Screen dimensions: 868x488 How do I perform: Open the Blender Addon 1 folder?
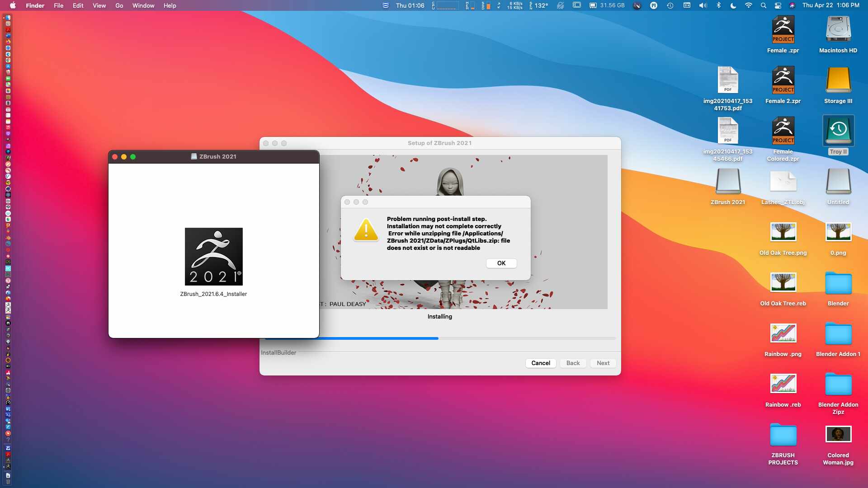(x=838, y=334)
